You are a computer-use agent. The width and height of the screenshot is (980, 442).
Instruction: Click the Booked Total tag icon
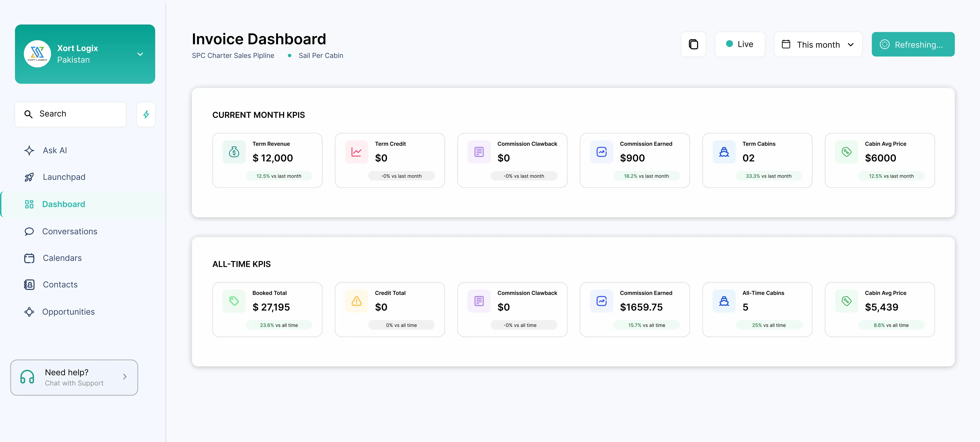234,302
